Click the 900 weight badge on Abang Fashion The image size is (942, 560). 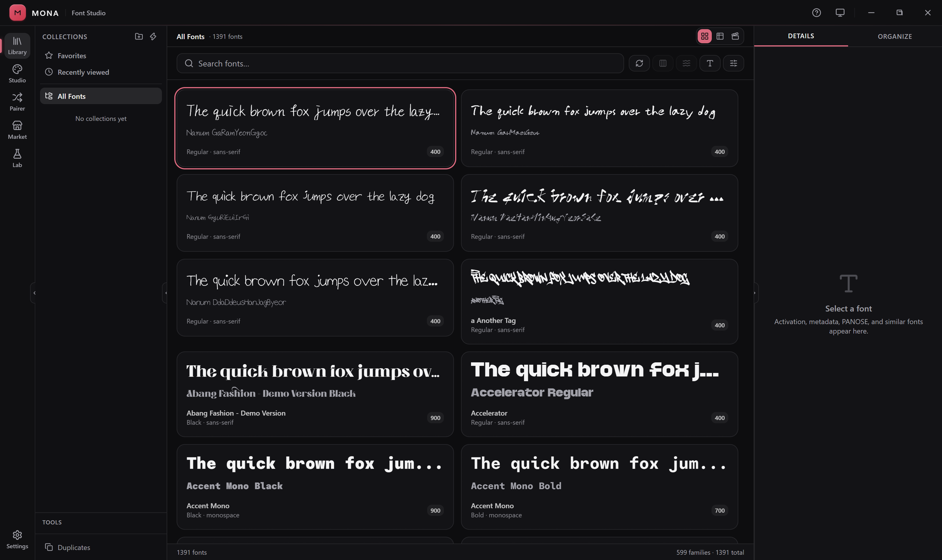coord(435,418)
